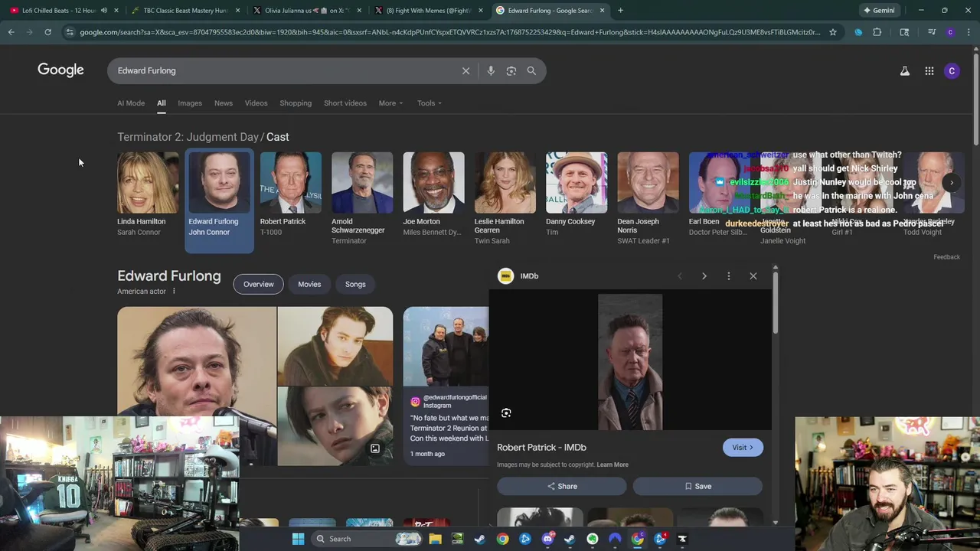Viewport: 980px width, 551px height.
Task: Open Discord from the taskbar
Action: pyautogui.click(x=547, y=539)
